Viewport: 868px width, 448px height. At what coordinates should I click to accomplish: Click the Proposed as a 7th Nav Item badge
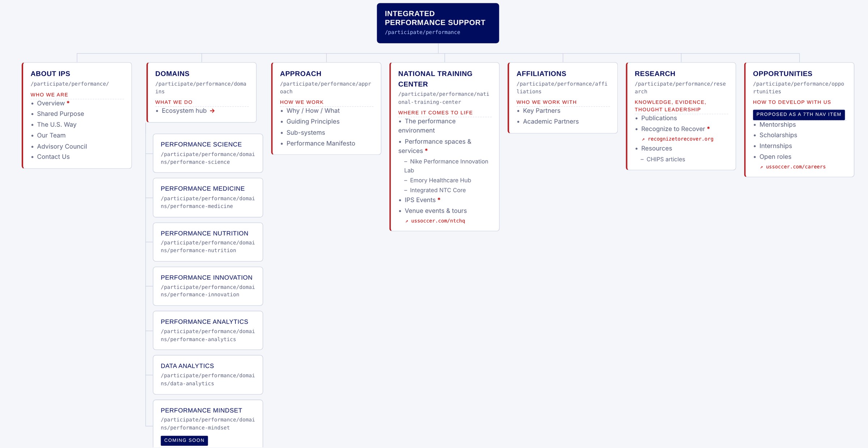(799, 115)
